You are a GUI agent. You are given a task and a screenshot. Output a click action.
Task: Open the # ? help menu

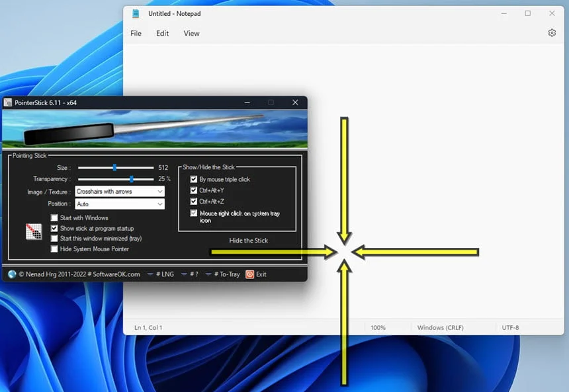pyautogui.click(x=189, y=274)
